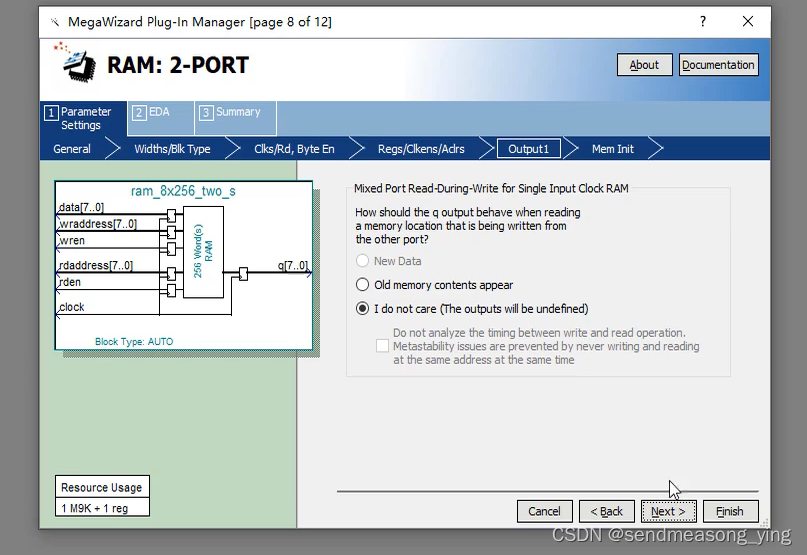
Task: Click the About button
Action: [x=644, y=65]
